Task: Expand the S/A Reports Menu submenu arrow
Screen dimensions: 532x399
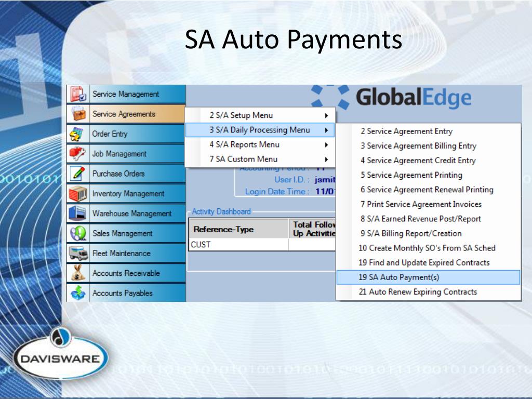Action: [x=326, y=145]
